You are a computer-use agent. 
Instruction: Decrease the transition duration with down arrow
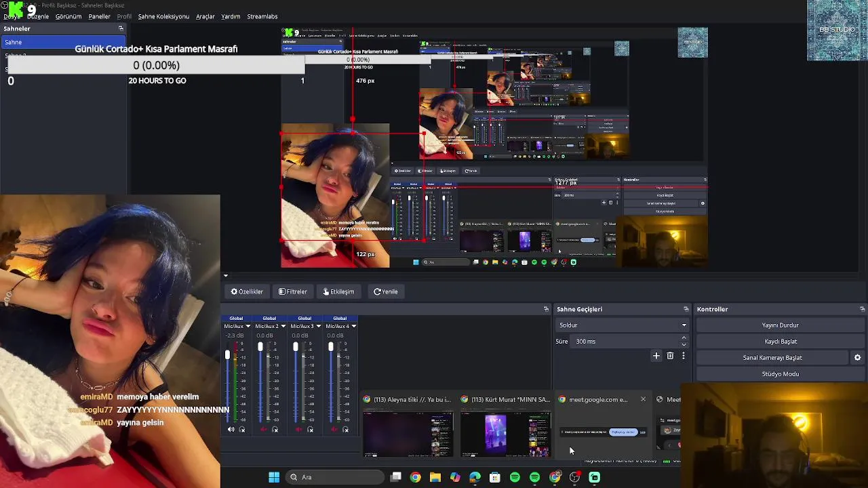(684, 345)
